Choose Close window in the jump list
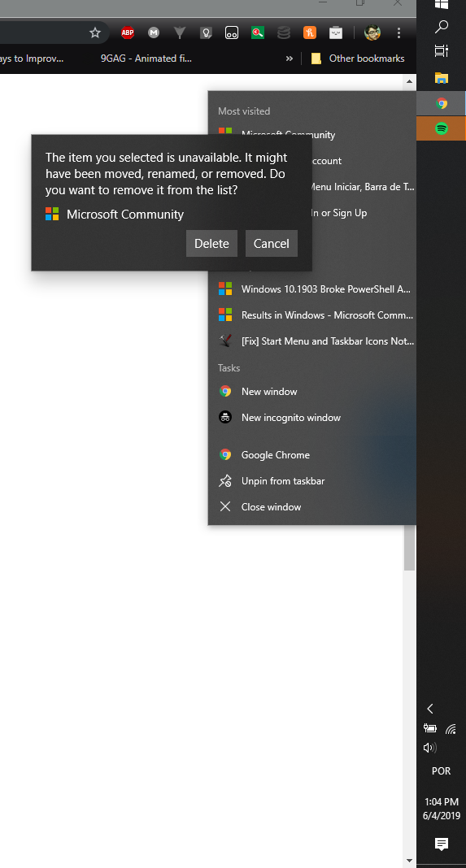 pos(312,506)
